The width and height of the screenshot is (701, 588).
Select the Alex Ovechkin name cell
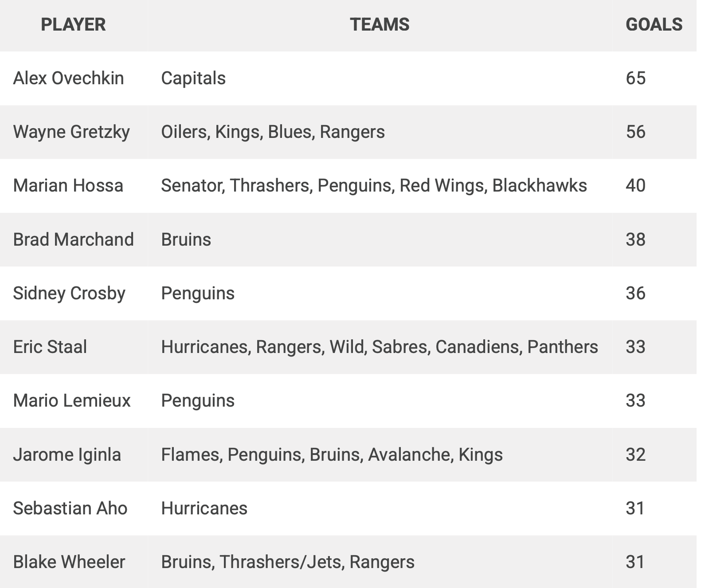click(69, 78)
